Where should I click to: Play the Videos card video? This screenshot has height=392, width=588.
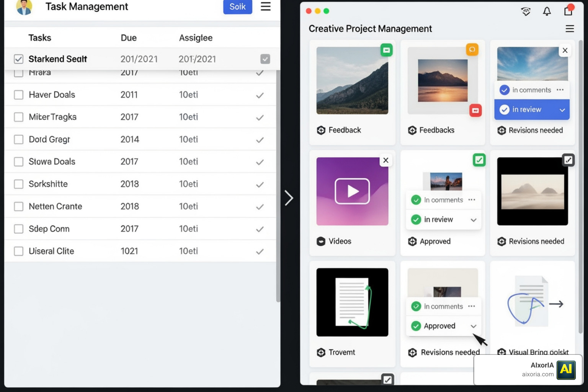coord(352,191)
